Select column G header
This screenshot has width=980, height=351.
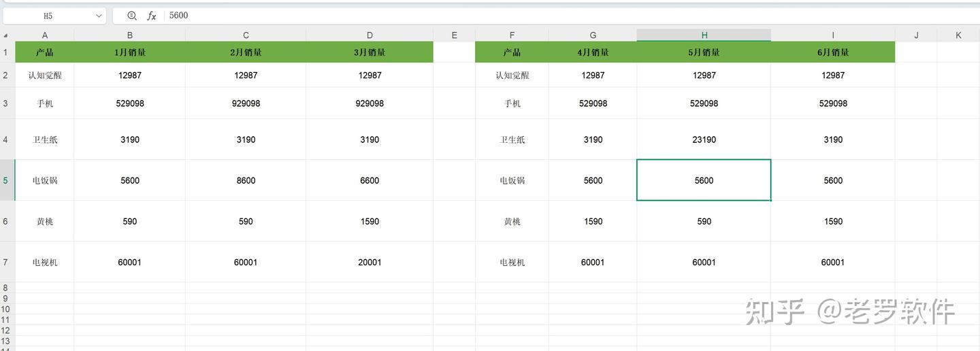pos(593,35)
